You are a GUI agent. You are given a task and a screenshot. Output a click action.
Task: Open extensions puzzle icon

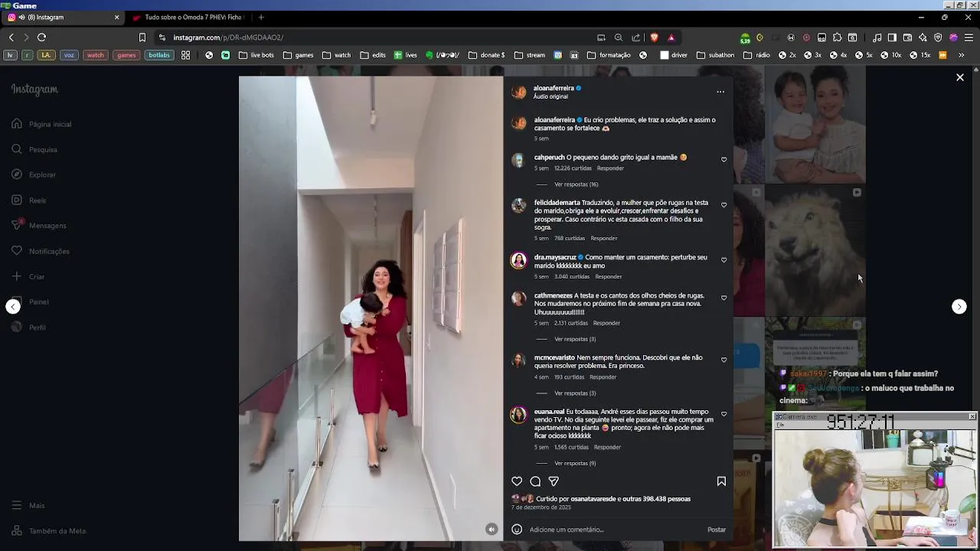click(837, 37)
